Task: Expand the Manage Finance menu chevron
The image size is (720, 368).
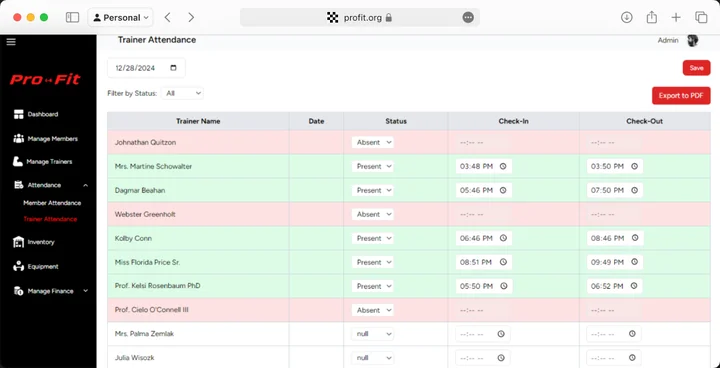Action: pyautogui.click(x=85, y=291)
